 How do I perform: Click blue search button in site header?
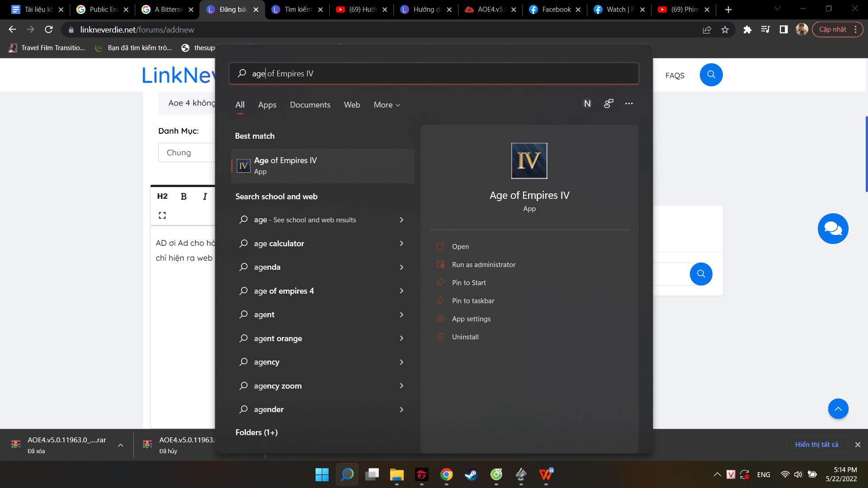[x=711, y=75]
